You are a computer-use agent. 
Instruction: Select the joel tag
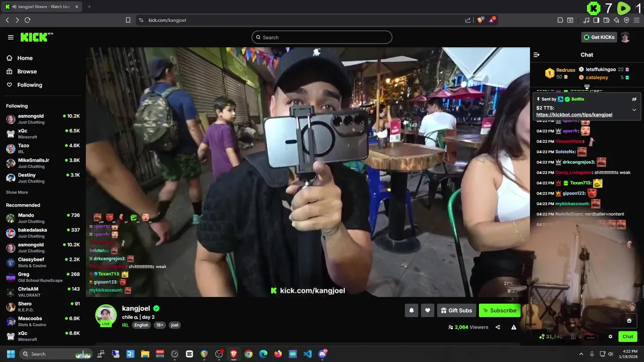click(x=175, y=325)
